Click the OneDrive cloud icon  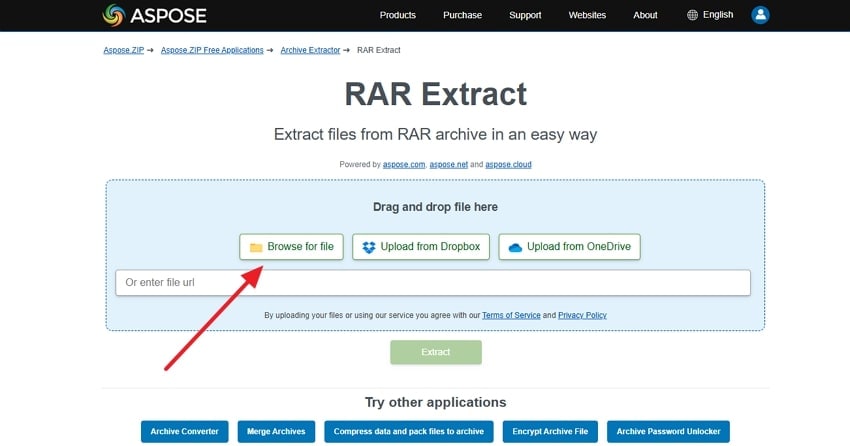pos(515,247)
